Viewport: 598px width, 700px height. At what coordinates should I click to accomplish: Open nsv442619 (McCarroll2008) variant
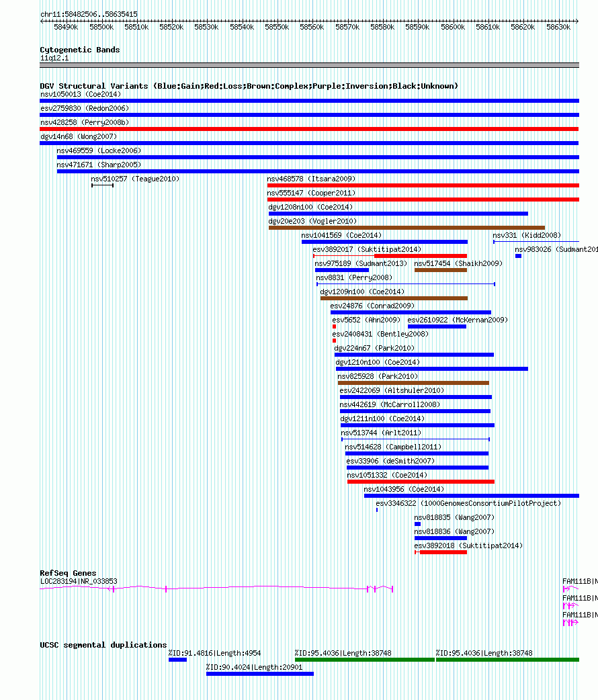pyautogui.click(x=415, y=411)
